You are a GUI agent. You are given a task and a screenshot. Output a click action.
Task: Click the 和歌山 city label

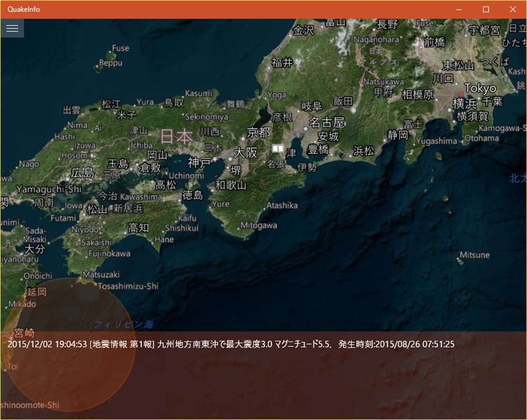pos(231,185)
